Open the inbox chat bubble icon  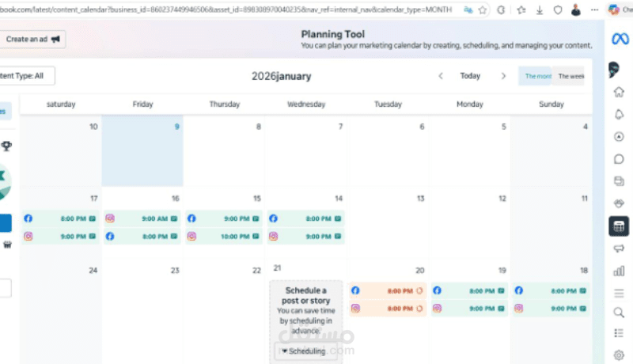tap(619, 159)
